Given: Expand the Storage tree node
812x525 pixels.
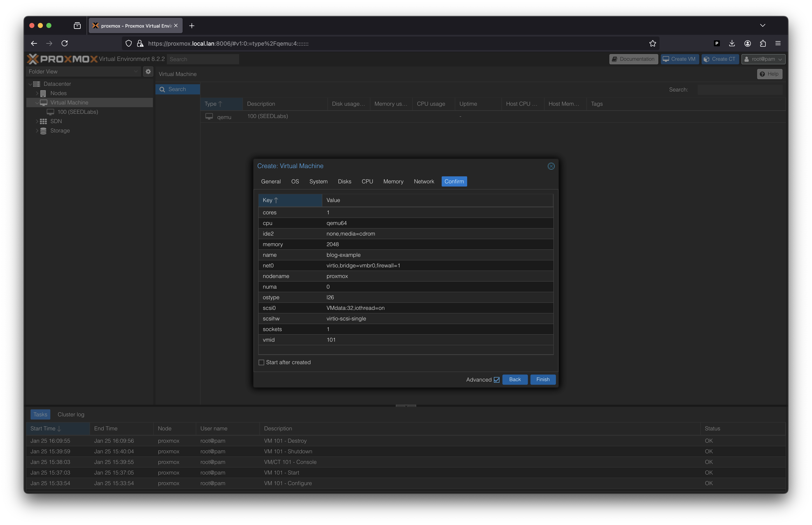Looking at the screenshot, I should coord(37,131).
